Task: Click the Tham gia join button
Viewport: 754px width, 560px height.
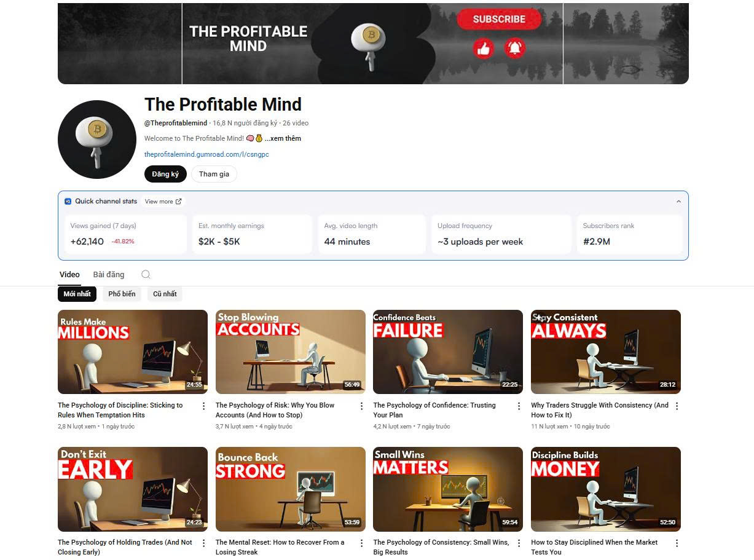Action: 214,174
